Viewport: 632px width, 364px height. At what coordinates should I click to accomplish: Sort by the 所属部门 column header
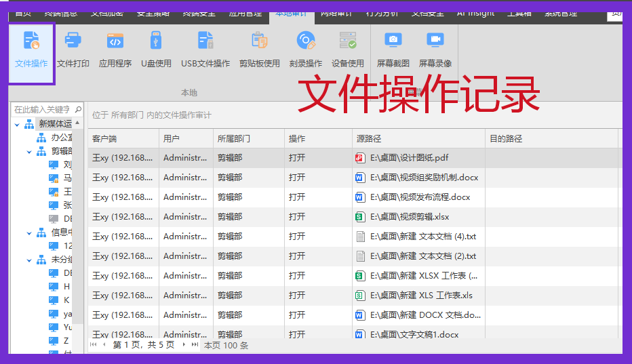pyautogui.click(x=249, y=139)
